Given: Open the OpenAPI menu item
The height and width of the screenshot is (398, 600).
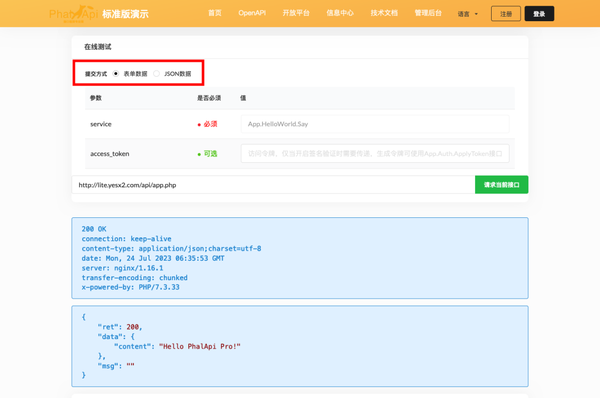Looking at the screenshot, I should (252, 13).
